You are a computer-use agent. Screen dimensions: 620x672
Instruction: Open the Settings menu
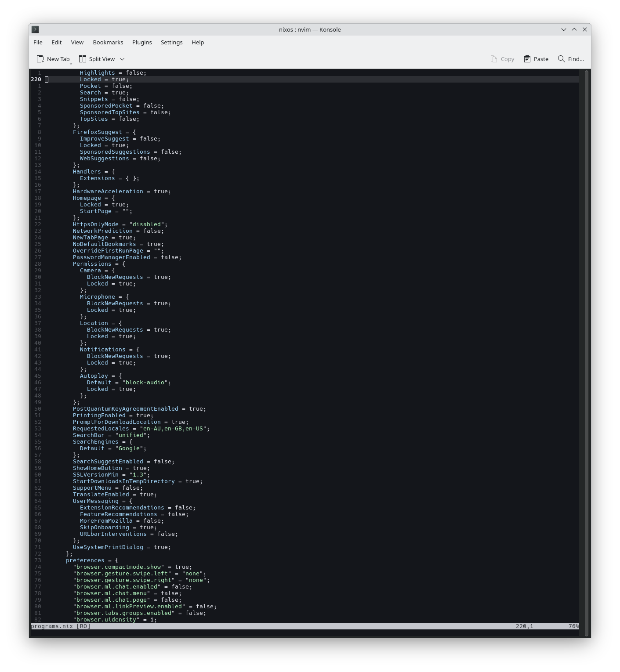[172, 42]
